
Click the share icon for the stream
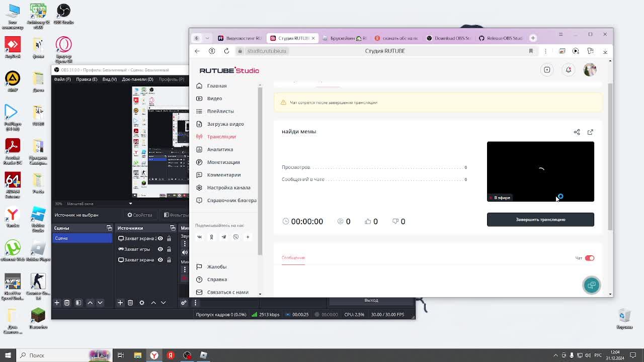577,132
